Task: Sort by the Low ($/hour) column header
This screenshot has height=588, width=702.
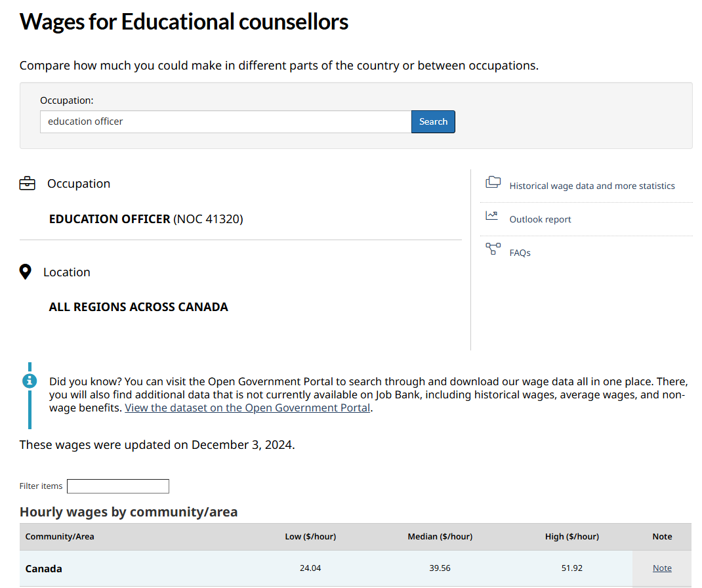Action: (x=310, y=537)
